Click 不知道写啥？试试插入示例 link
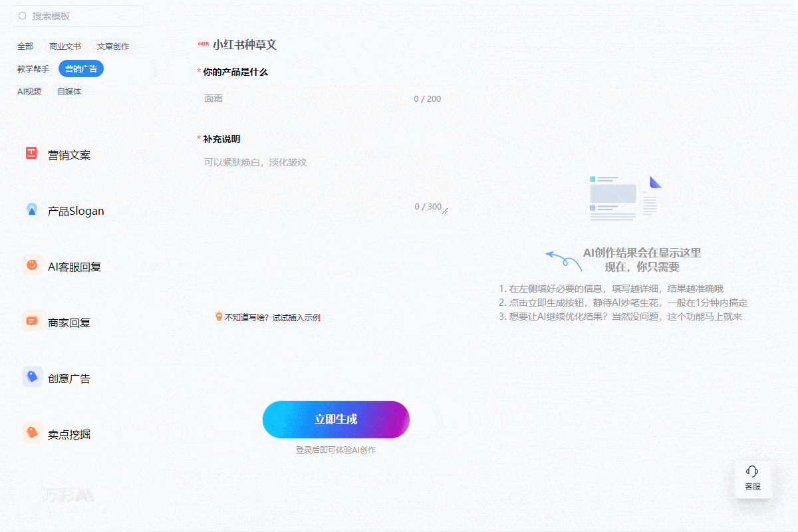Image resolution: width=798 pixels, height=532 pixels. (273, 318)
